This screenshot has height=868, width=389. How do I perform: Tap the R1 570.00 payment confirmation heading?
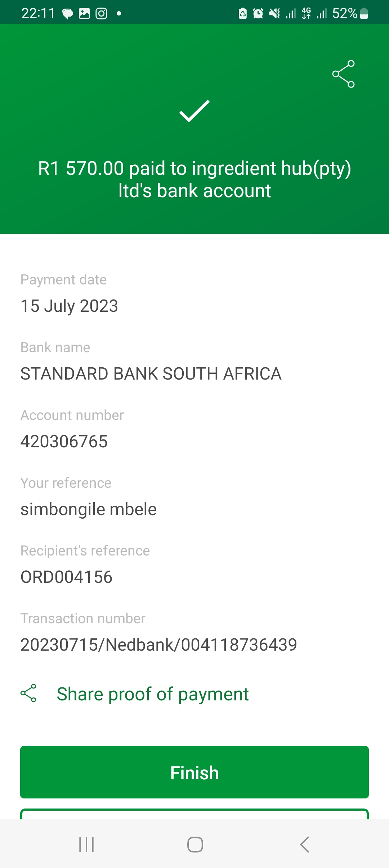click(x=194, y=179)
